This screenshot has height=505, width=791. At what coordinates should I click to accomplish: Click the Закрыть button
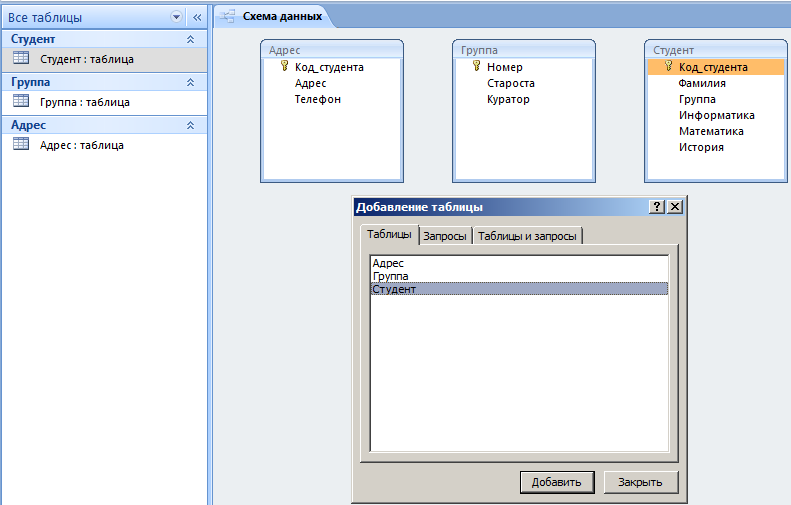point(641,482)
